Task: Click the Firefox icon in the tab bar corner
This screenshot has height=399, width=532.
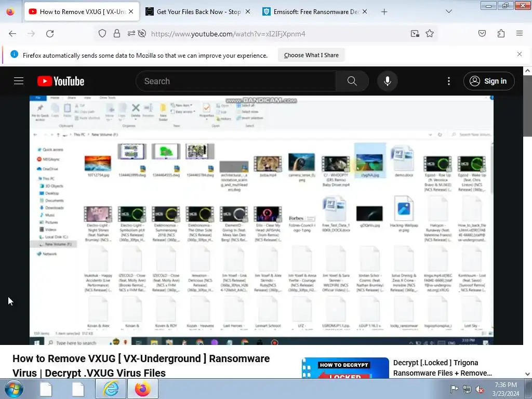Action: pos(10,12)
